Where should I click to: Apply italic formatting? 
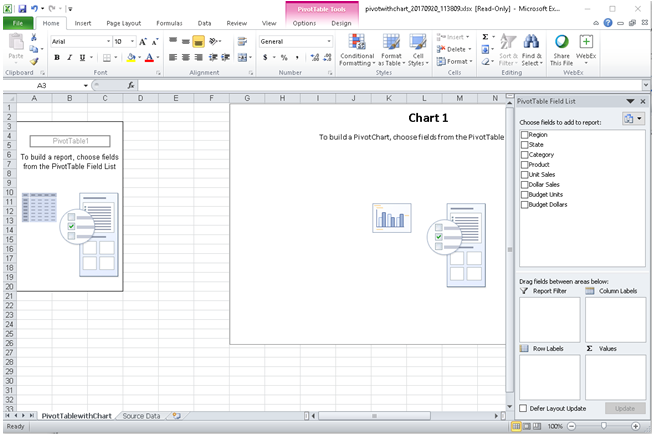70,58
